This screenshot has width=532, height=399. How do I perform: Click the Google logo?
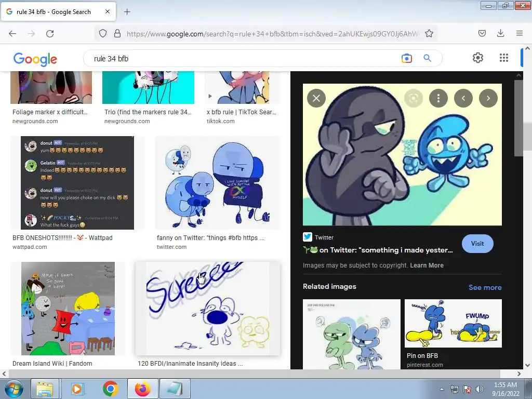coord(35,59)
